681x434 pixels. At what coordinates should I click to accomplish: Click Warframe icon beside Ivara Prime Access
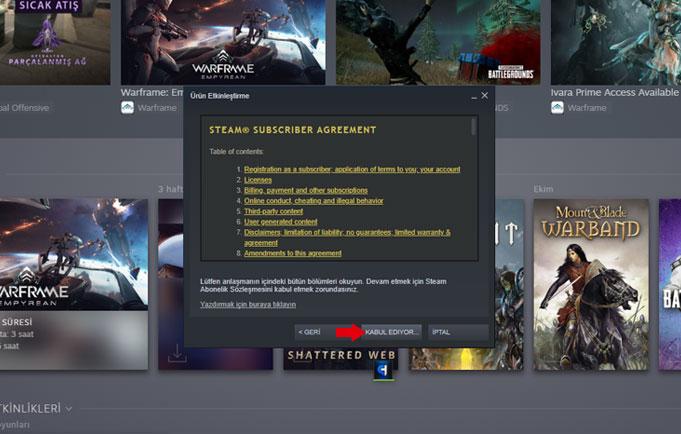click(x=557, y=108)
